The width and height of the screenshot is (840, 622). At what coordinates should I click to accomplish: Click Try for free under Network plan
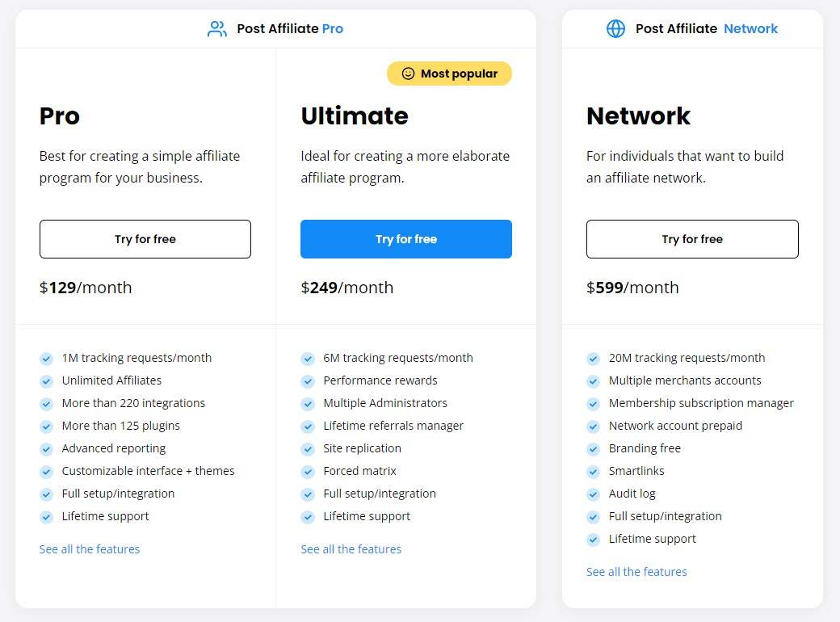(692, 239)
